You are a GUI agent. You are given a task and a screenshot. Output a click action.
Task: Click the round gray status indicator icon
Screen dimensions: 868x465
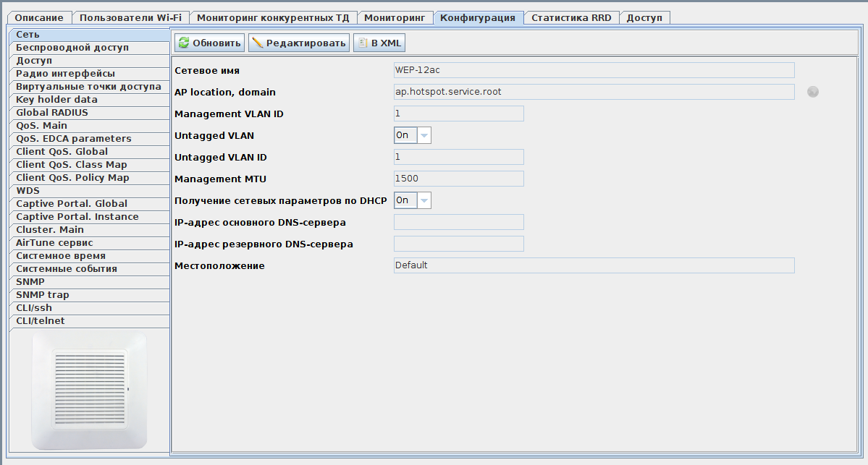(x=813, y=92)
